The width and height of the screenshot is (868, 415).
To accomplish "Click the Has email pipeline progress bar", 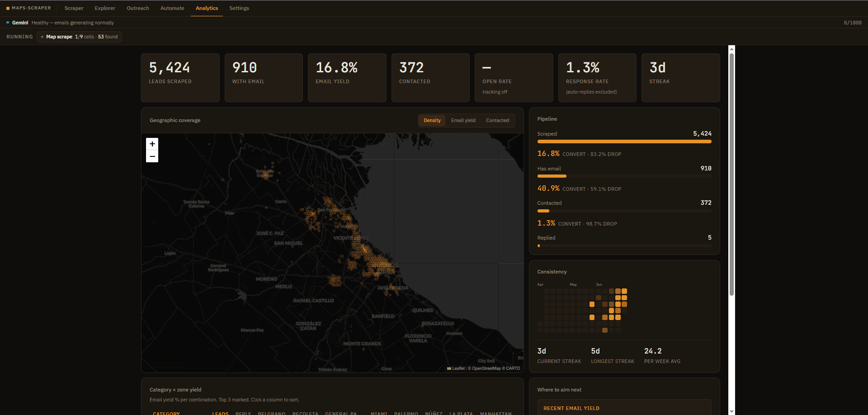I will click(x=624, y=176).
